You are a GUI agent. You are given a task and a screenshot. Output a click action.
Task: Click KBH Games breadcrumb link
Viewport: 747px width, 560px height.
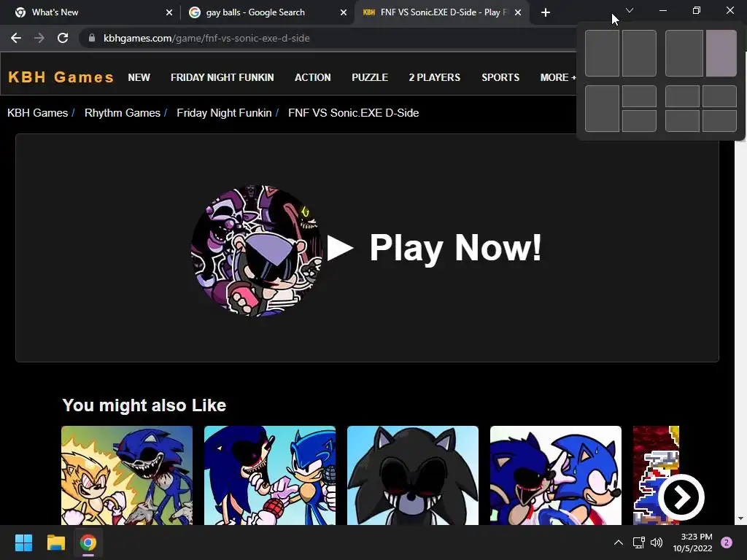[38, 113]
